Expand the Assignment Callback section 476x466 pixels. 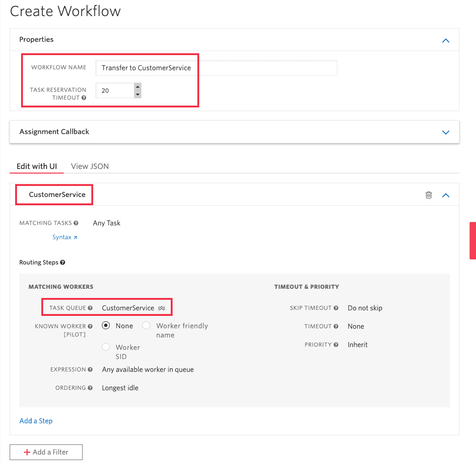[445, 132]
